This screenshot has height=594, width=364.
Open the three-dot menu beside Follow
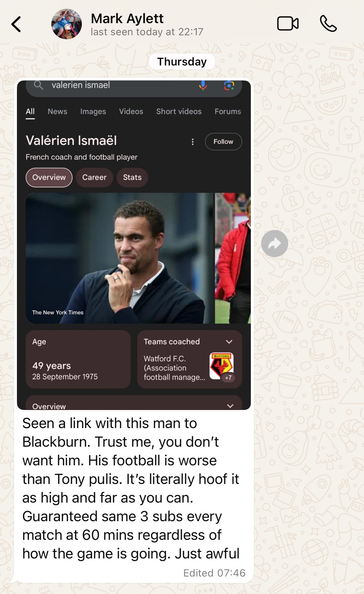pos(193,142)
